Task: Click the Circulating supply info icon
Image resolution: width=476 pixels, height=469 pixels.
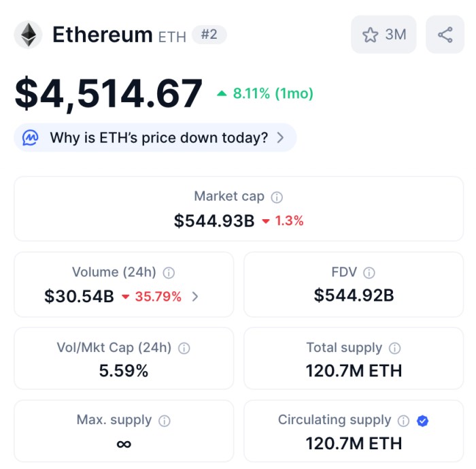Action: pyautogui.click(x=403, y=421)
